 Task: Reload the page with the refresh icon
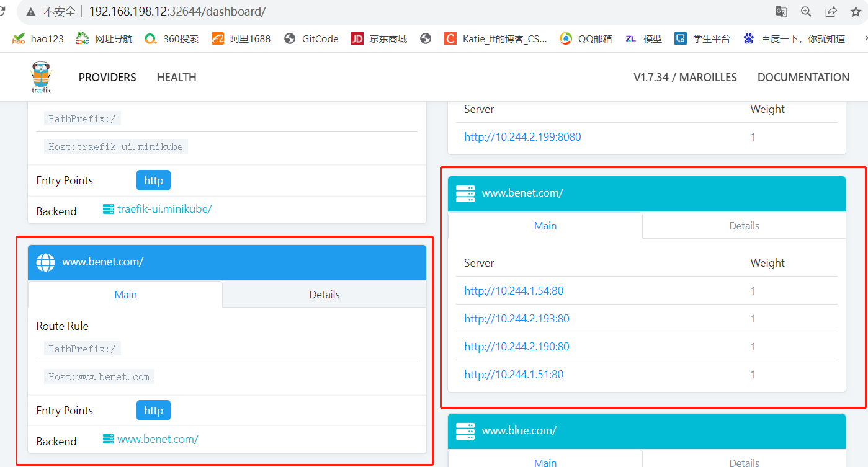coord(3,12)
